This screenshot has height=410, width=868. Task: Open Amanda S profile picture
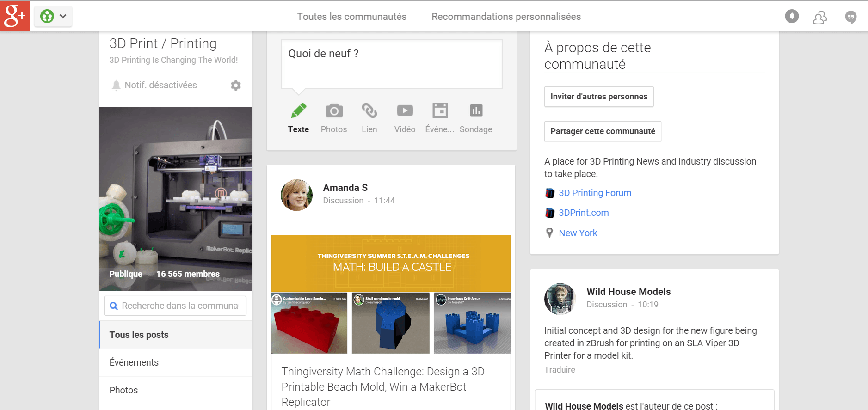pos(297,195)
